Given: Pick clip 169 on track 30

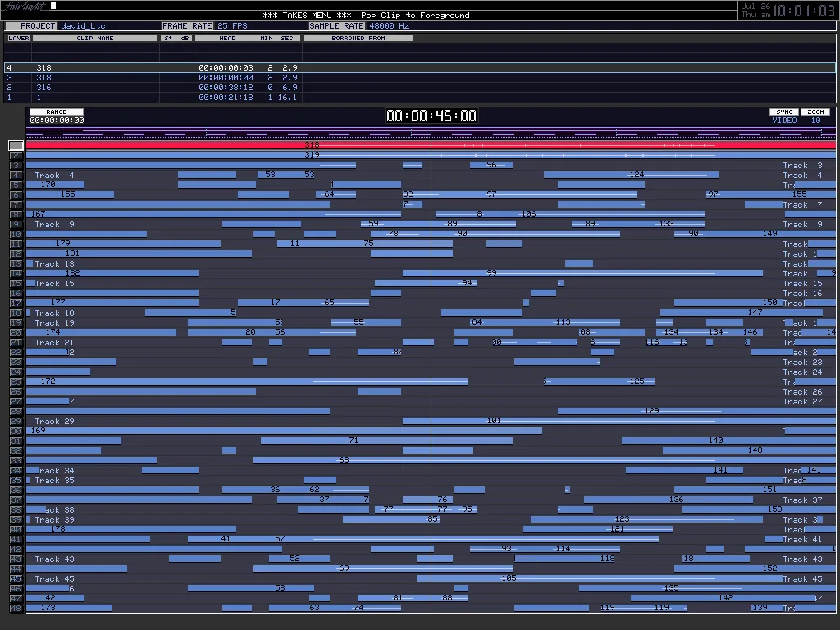Looking at the screenshot, I should (284, 430).
